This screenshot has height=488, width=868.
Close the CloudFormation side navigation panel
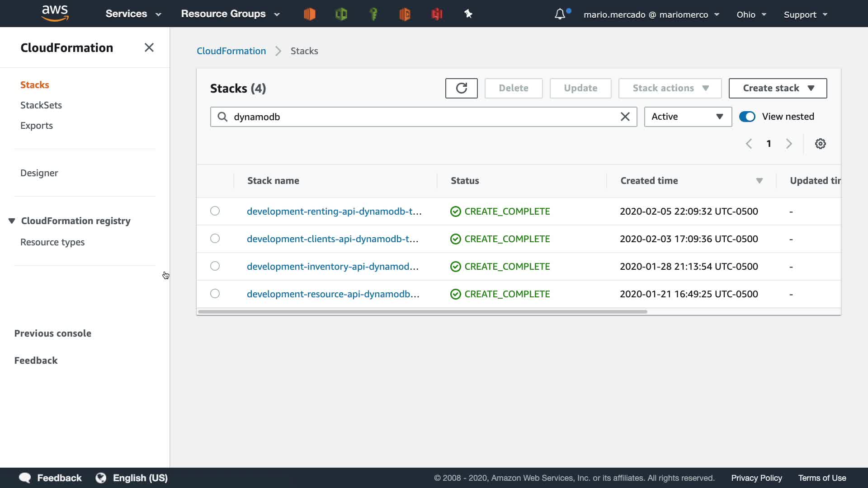coord(149,47)
